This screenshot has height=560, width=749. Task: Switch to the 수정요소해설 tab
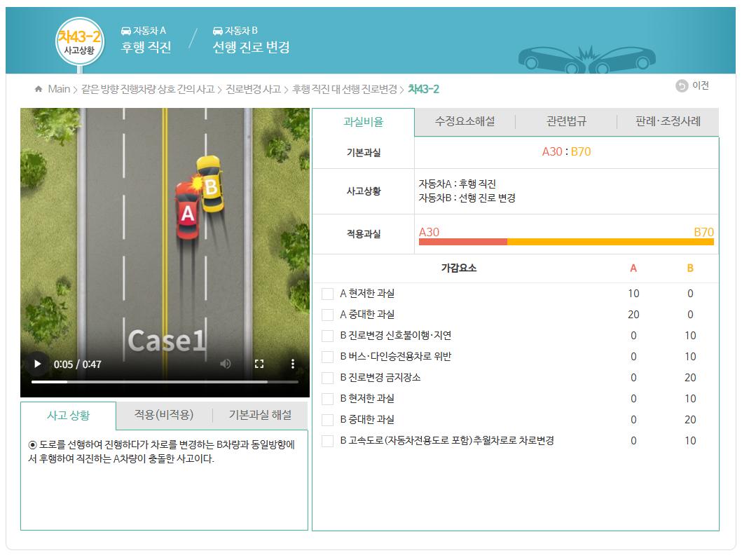pos(465,121)
